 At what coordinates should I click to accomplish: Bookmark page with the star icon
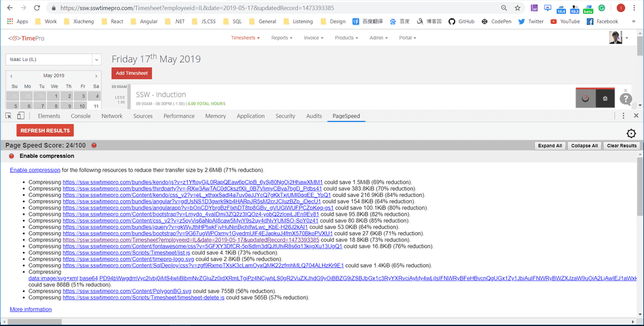click(517, 8)
